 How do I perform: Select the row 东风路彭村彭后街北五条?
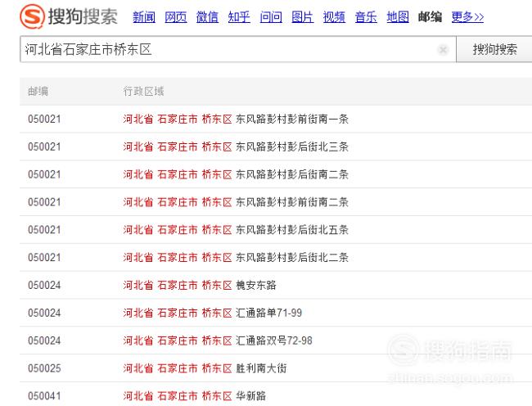click(x=276, y=230)
